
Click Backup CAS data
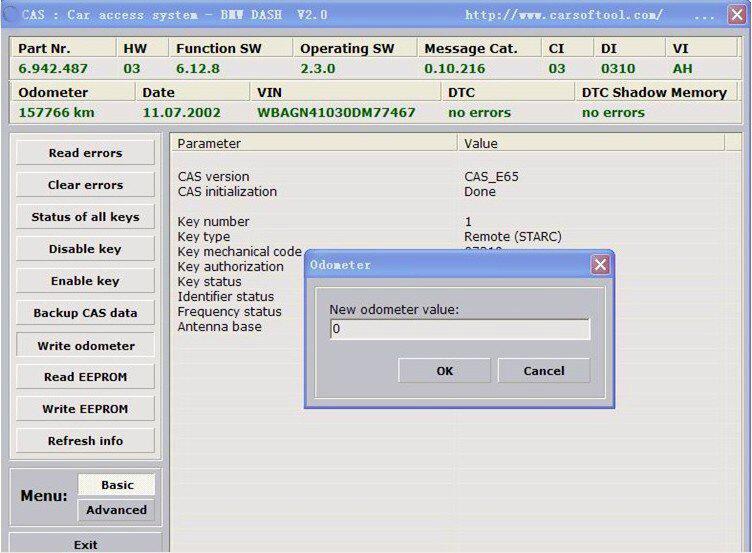click(x=85, y=313)
